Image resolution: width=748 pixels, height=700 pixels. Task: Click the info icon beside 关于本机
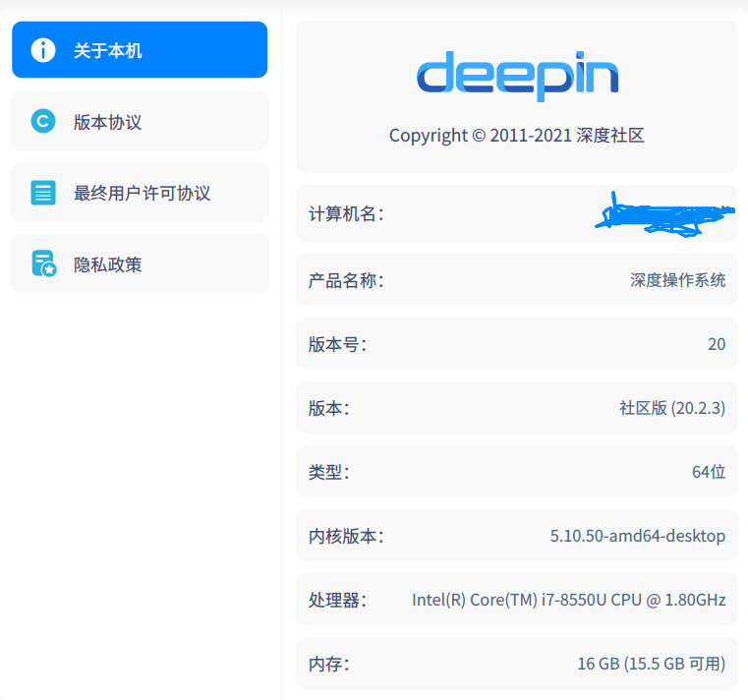tap(43, 50)
